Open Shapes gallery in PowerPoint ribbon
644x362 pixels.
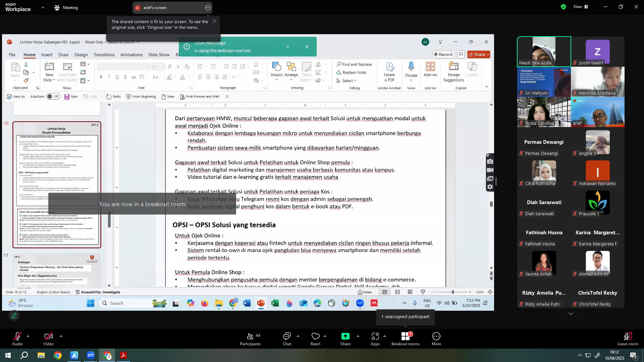[x=277, y=71]
